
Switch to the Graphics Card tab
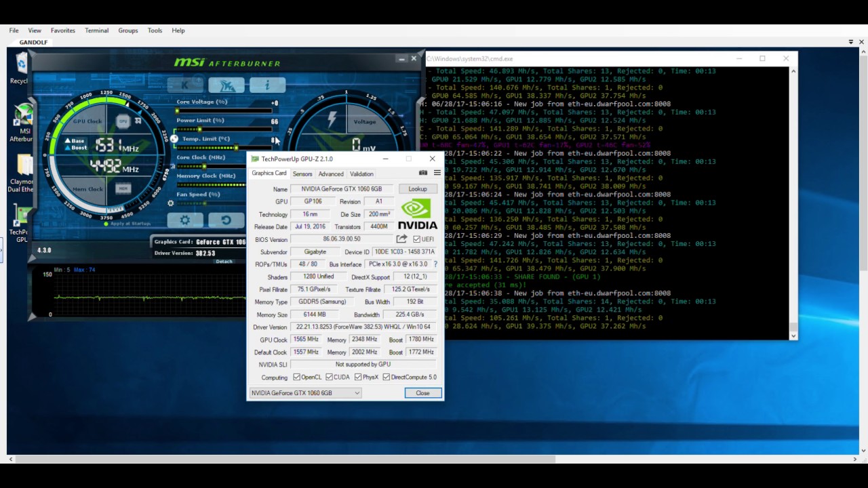tap(269, 174)
